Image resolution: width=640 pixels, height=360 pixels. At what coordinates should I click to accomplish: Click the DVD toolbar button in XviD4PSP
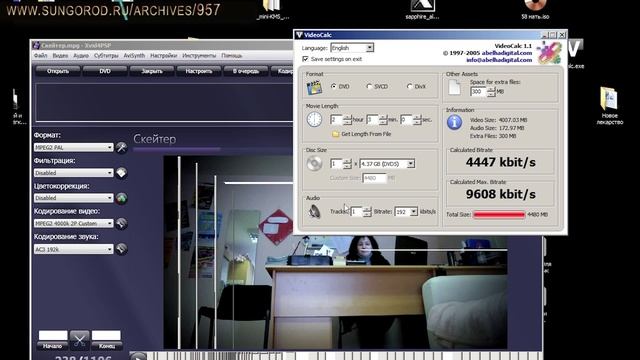pyautogui.click(x=105, y=71)
